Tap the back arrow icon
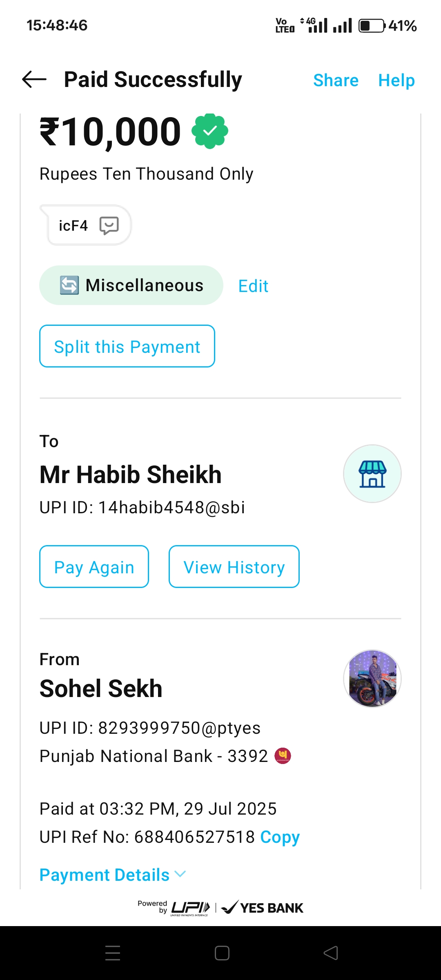This screenshot has width=441, height=980. click(x=34, y=79)
